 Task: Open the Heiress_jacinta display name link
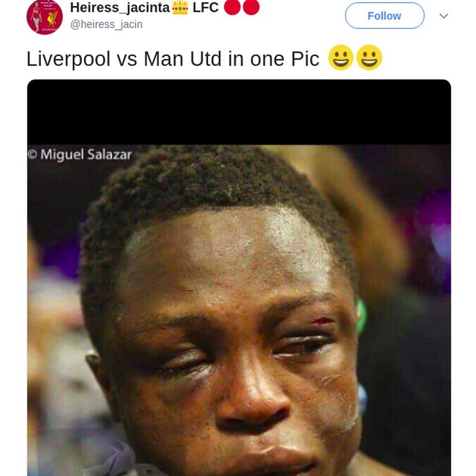coord(120,8)
